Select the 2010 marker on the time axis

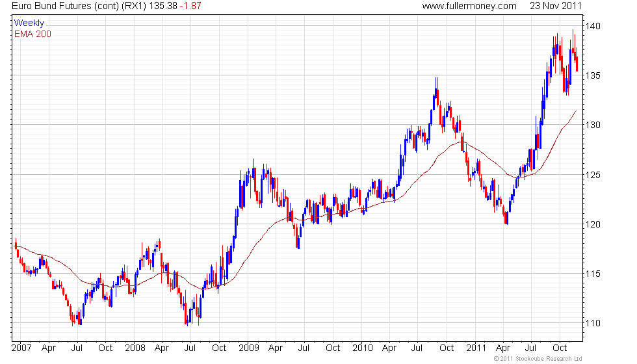pos(363,348)
